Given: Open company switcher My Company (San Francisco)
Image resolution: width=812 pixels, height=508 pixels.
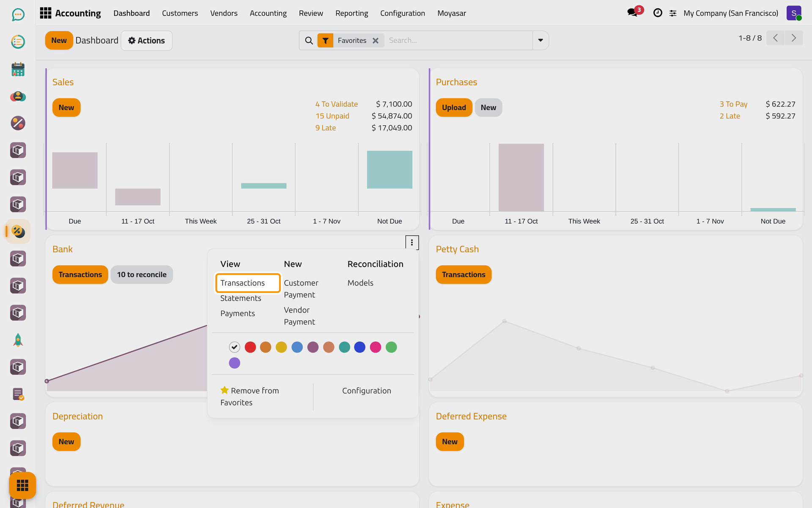Looking at the screenshot, I should 731,13.
